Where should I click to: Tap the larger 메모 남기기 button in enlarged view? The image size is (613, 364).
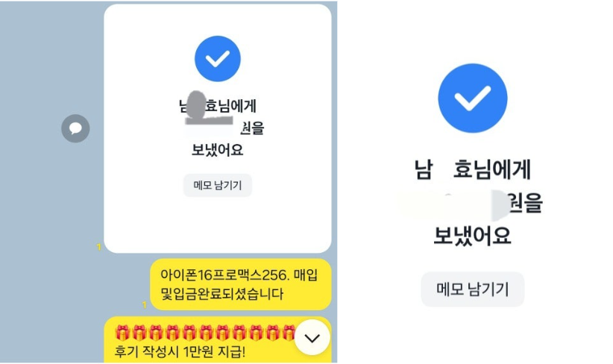click(x=472, y=289)
